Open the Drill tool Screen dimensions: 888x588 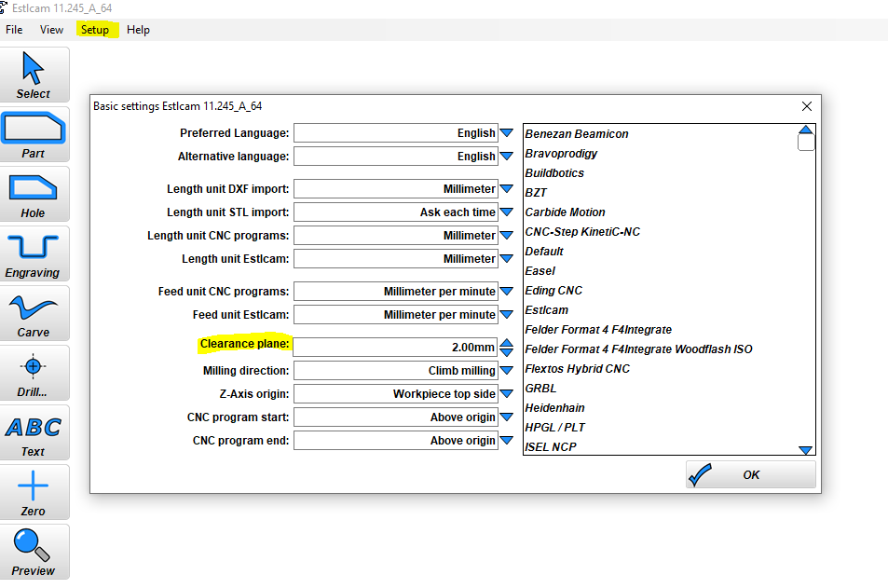[x=34, y=374]
